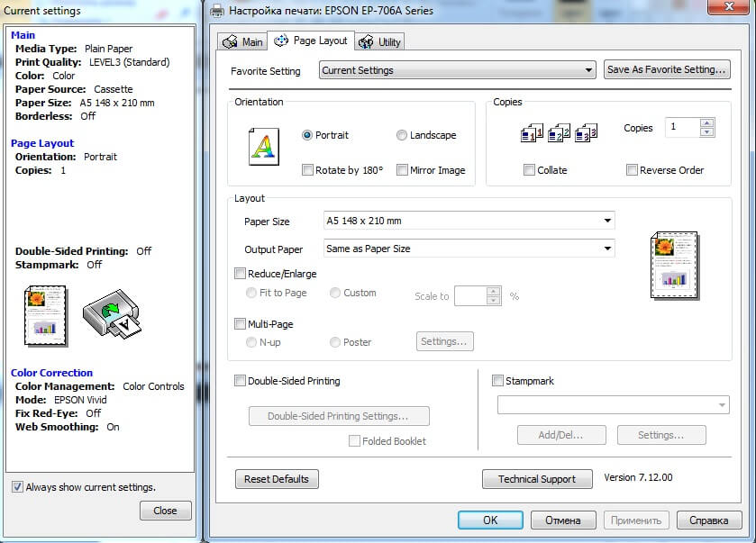Enable Multi-Page checkbox
This screenshot has width=756, height=543.
[240, 324]
